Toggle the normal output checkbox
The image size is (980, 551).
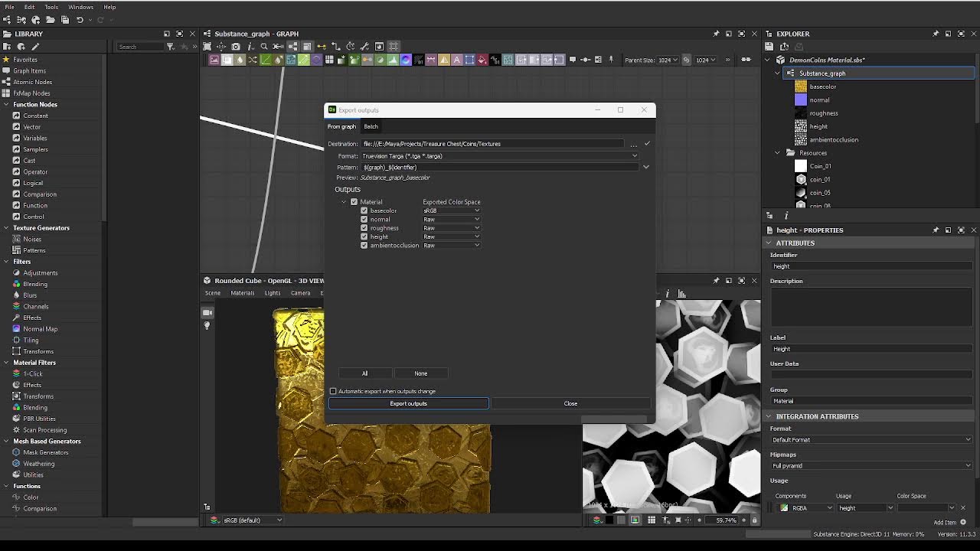coord(364,220)
